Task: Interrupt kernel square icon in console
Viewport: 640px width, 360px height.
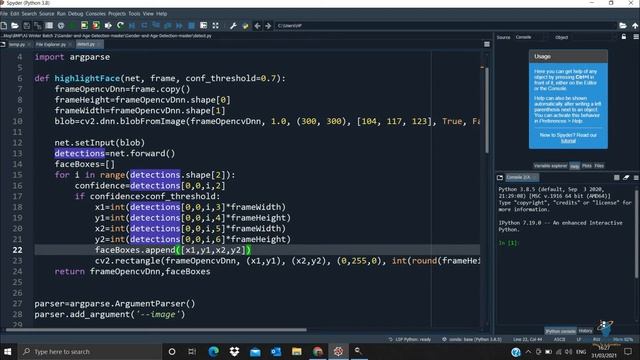Action: 616,178
